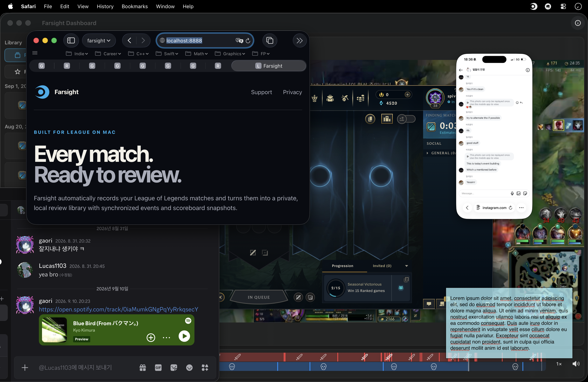Expand the Invited dropdown arrow
Viewport: 588px width, 382px height.
pos(406,266)
